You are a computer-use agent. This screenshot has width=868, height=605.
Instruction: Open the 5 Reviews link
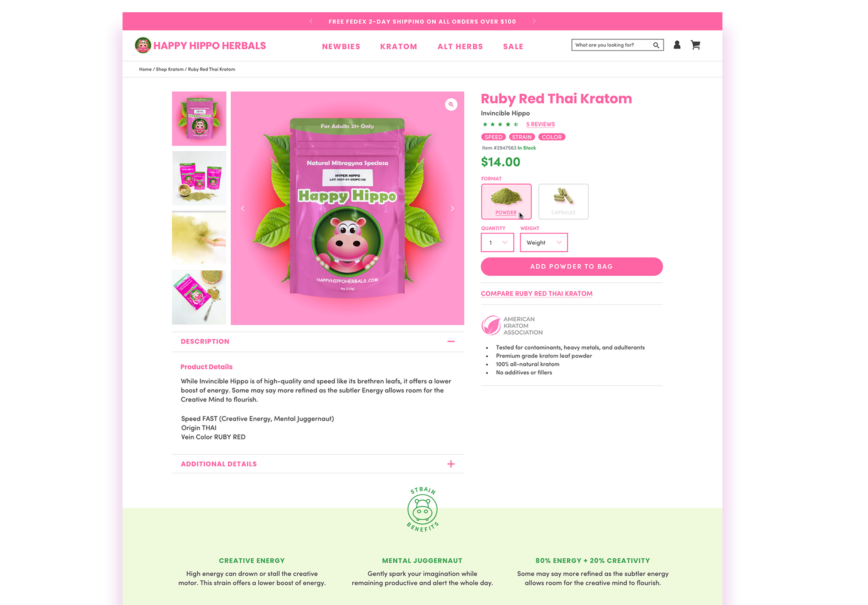pyautogui.click(x=540, y=124)
